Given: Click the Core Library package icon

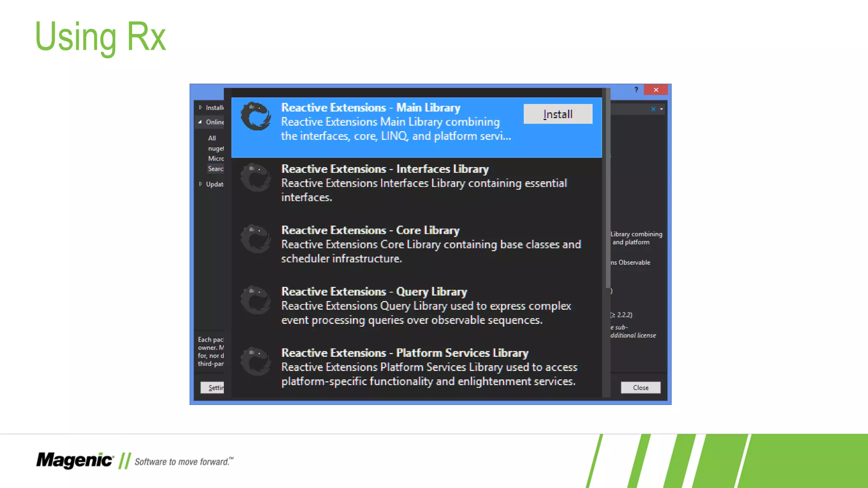Looking at the screenshot, I should coord(256,239).
